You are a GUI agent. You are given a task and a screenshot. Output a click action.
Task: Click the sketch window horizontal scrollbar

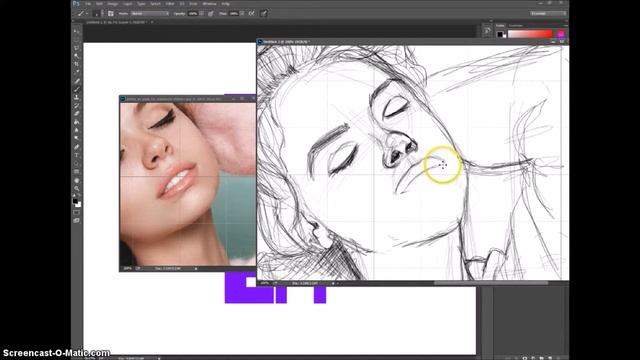pos(491,283)
